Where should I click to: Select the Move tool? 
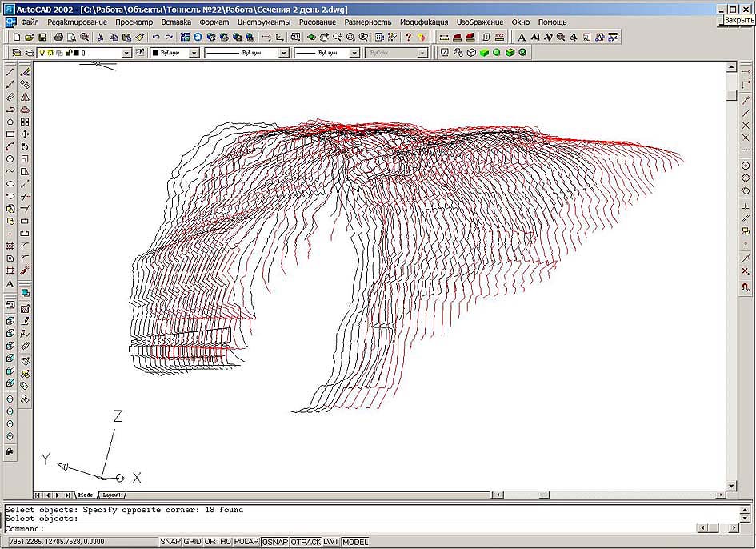tap(25, 134)
